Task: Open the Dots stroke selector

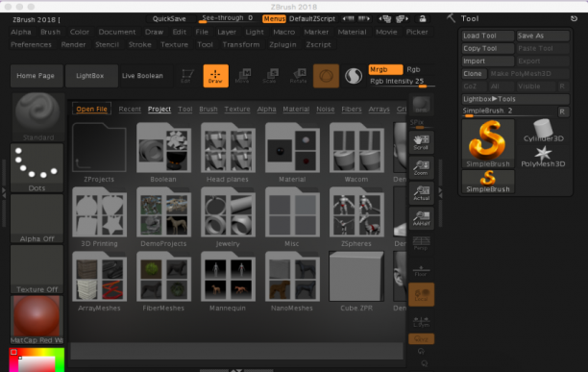Action: pos(37,167)
